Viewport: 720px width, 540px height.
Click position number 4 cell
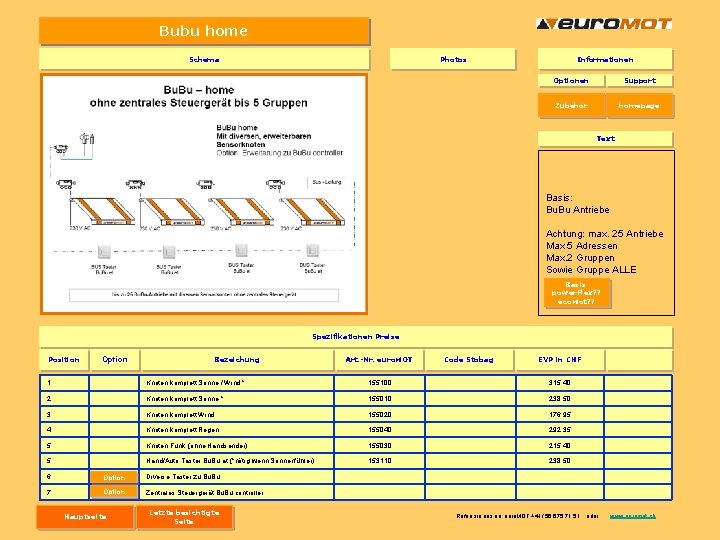pyautogui.click(x=64, y=430)
